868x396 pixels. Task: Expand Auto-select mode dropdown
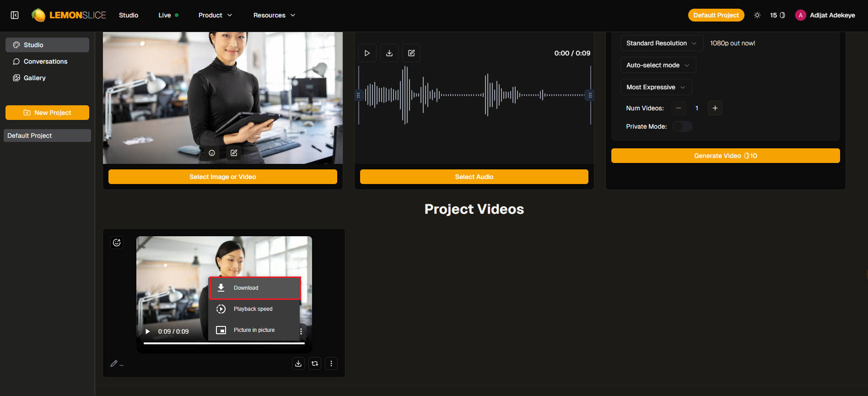(x=658, y=65)
